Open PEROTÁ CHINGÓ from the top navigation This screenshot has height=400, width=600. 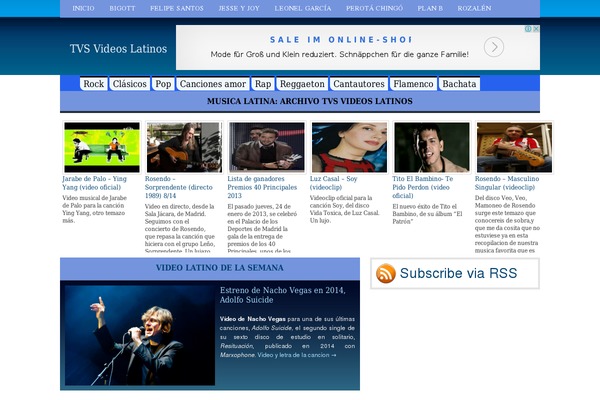(374, 8)
